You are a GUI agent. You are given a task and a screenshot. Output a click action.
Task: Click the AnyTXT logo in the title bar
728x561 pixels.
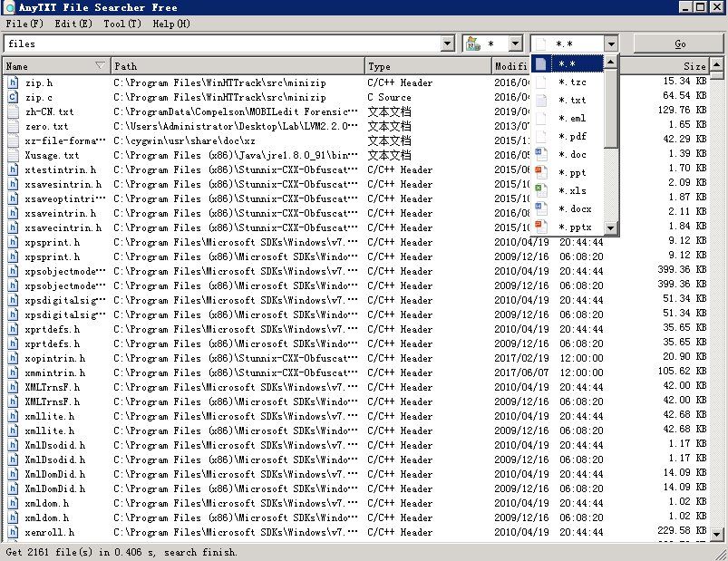(x=9, y=6)
